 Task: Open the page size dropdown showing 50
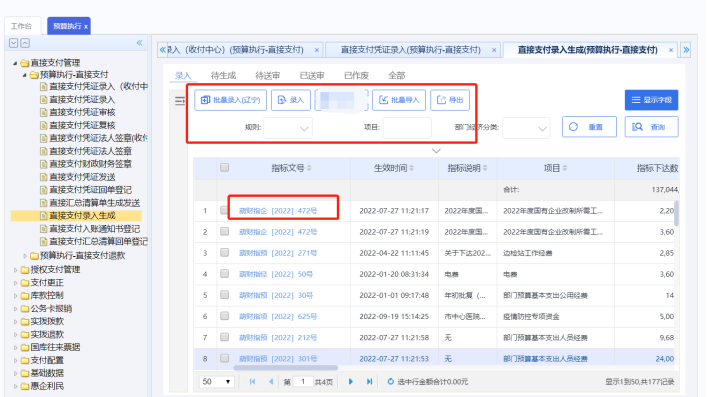216,382
